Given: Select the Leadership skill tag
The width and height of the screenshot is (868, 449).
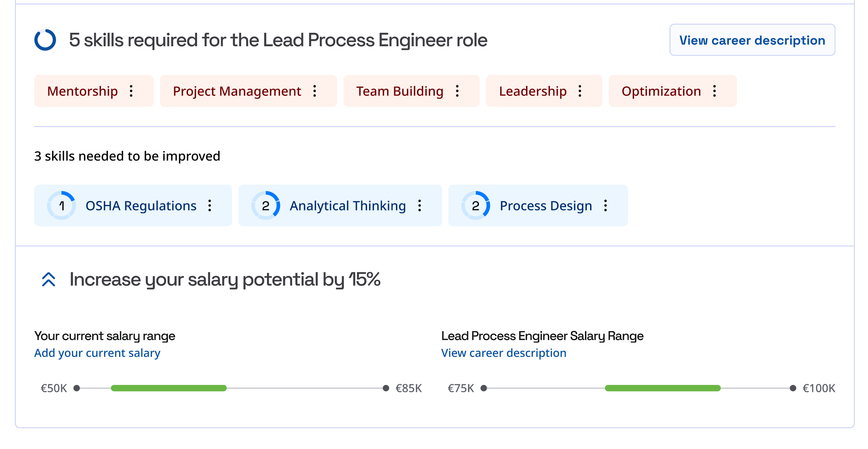Looking at the screenshot, I should [533, 91].
